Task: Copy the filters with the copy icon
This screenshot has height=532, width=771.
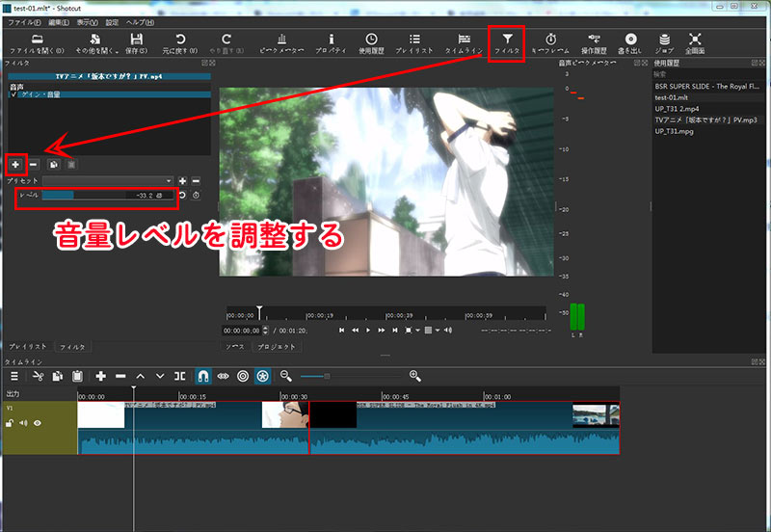Action: click(54, 165)
